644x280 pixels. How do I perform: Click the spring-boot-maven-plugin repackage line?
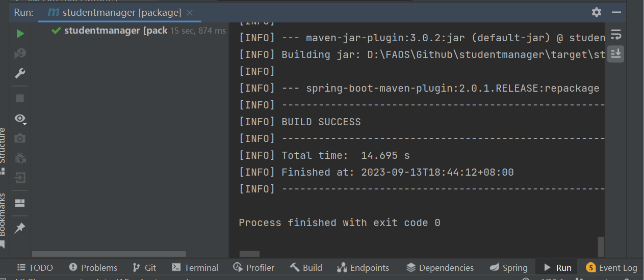coord(419,88)
